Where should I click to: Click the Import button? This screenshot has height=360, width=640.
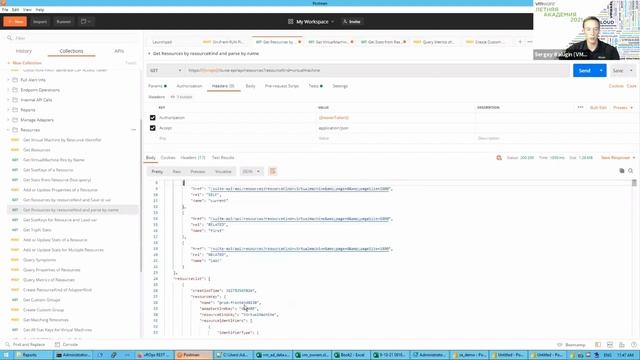[40, 22]
